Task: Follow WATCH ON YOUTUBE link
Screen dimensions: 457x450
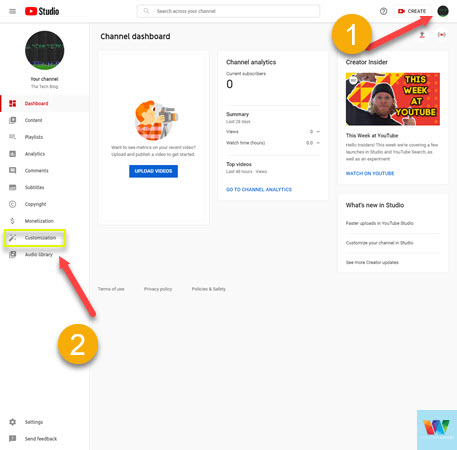Action: click(x=370, y=173)
